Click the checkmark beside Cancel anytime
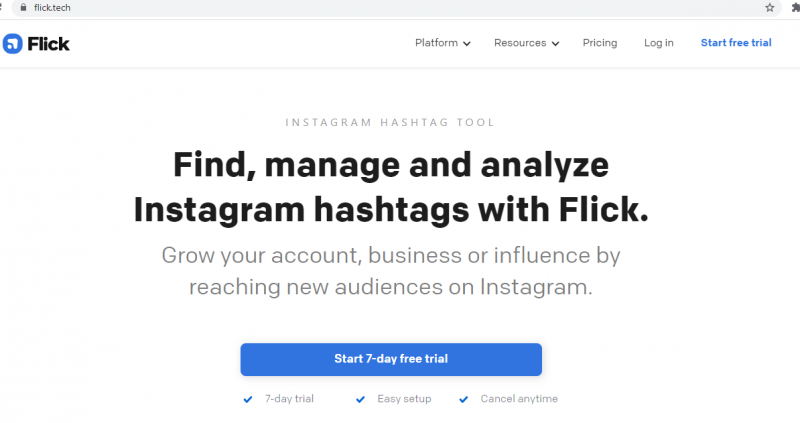 tap(463, 399)
